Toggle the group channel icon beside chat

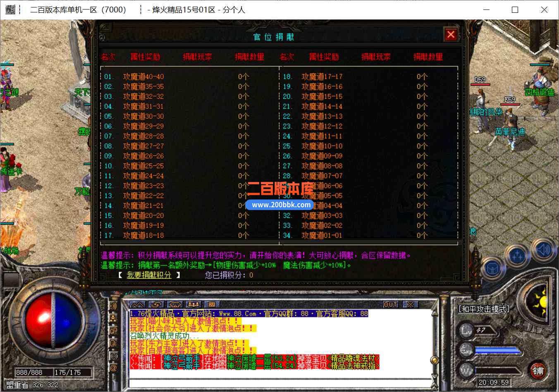click(114, 318)
